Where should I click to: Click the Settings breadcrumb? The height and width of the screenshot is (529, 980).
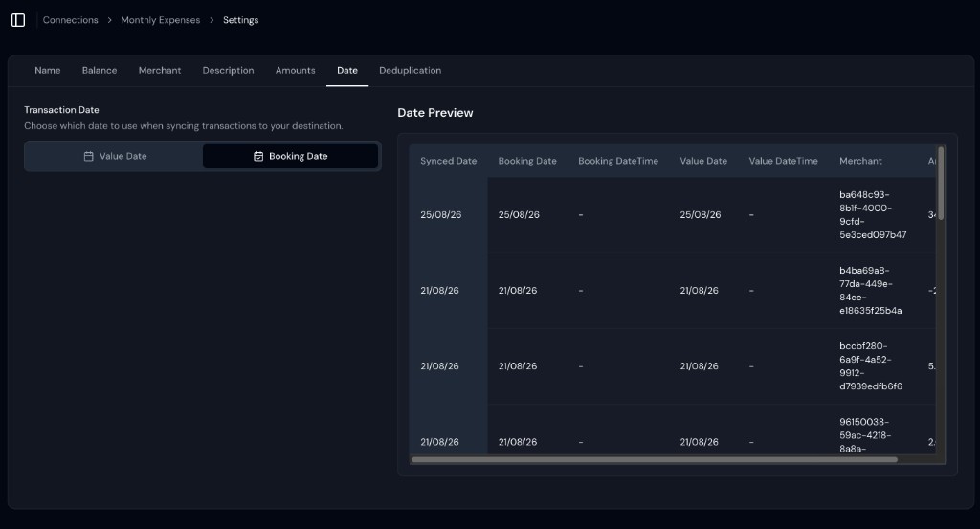(x=240, y=20)
